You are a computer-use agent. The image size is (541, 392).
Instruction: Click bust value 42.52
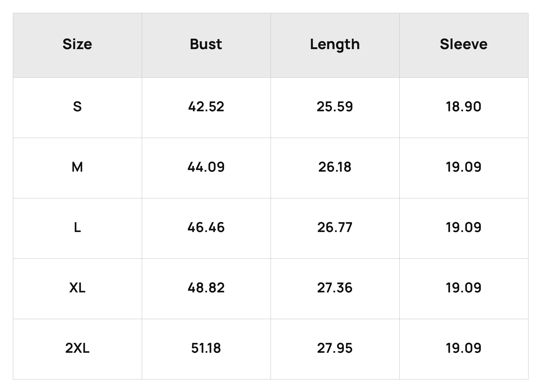(x=206, y=106)
